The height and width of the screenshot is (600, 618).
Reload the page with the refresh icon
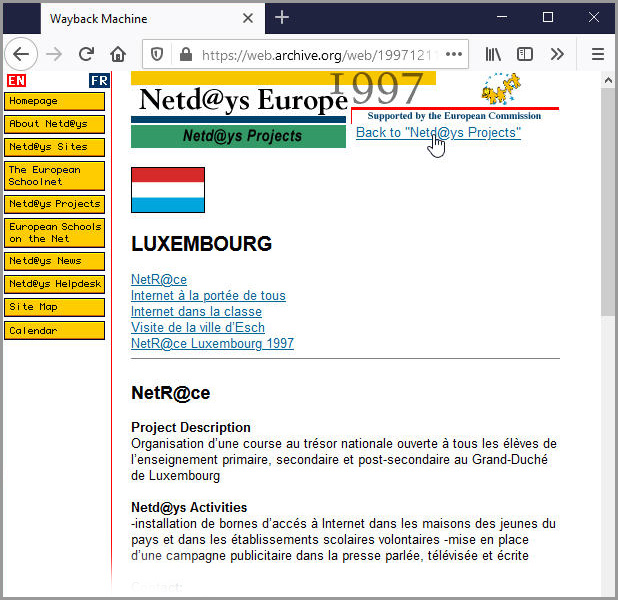click(86, 54)
